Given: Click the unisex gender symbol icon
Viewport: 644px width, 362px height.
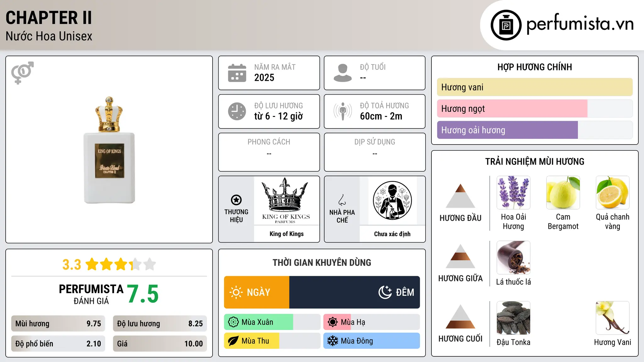Looking at the screenshot, I should pyautogui.click(x=22, y=73).
